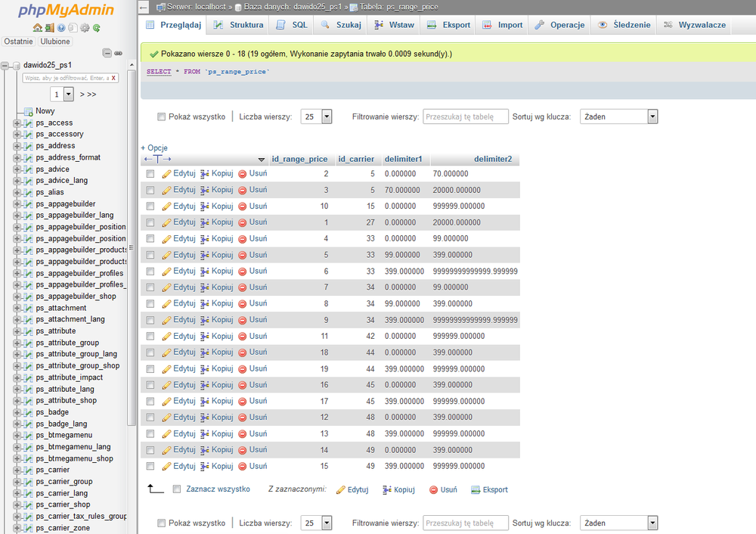
Task: Click the collapse-all navigation icon
Action: [107, 53]
